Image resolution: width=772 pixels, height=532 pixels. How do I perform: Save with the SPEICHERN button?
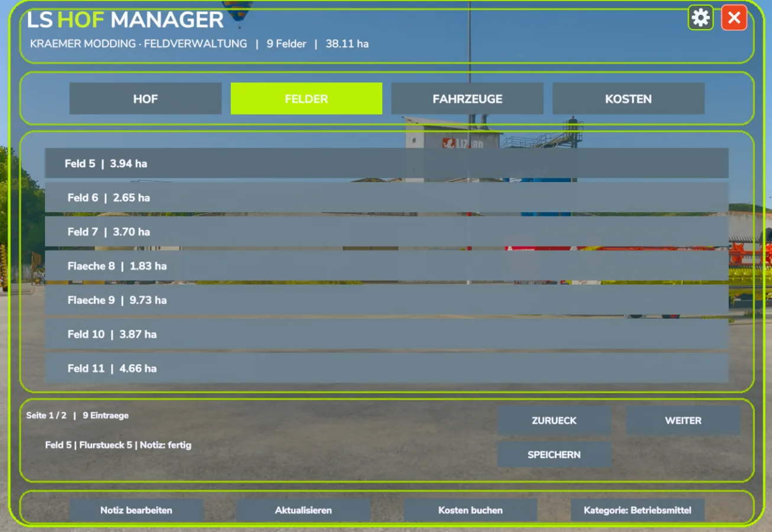(554, 455)
